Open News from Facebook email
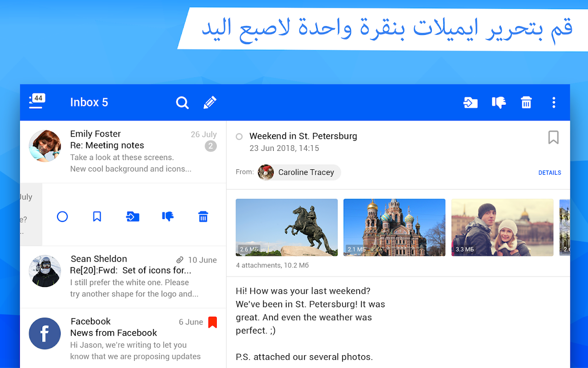The height and width of the screenshot is (368, 588). coord(123,338)
